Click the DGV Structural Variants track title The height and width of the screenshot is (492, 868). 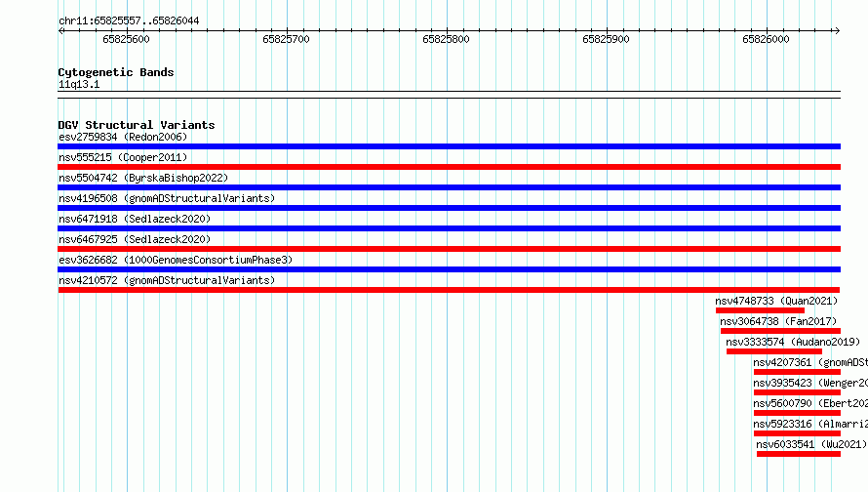pos(137,125)
